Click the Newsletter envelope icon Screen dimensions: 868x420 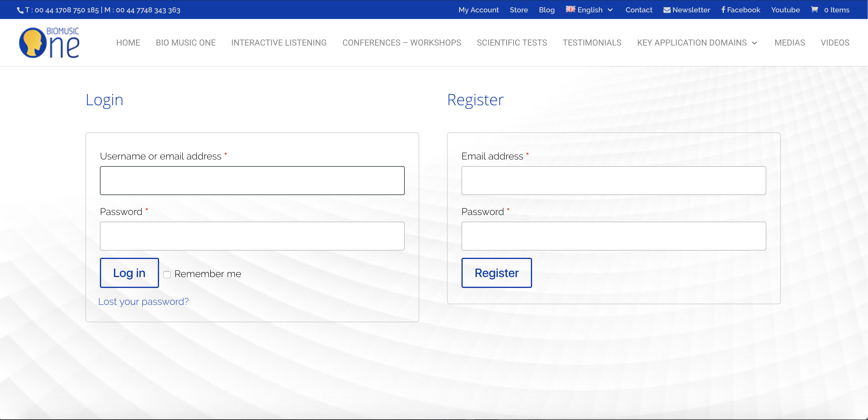click(x=667, y=10)
